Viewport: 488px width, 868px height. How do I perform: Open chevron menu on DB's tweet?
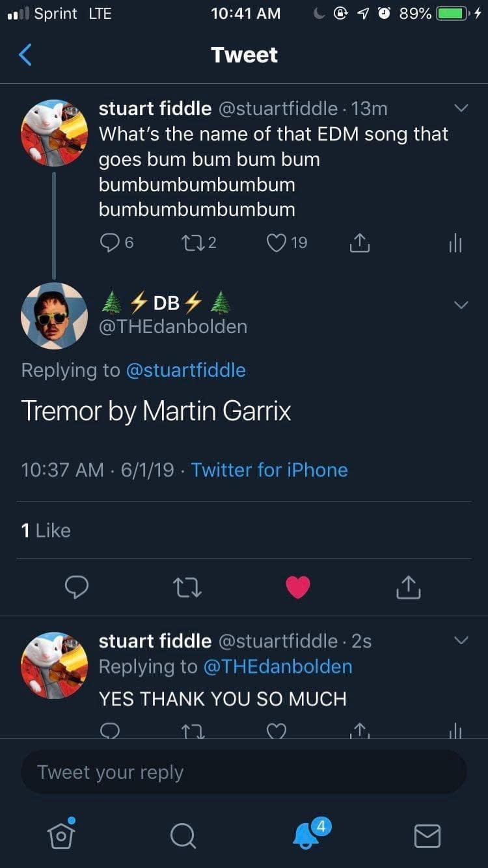(461, 305)
